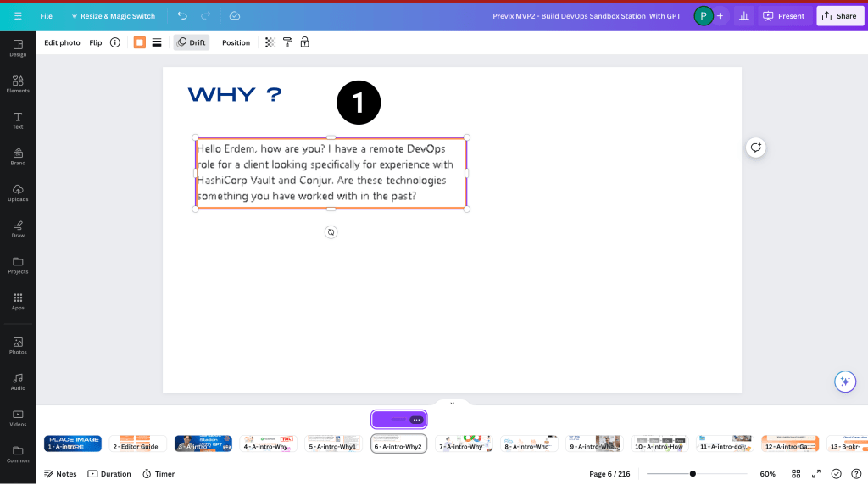Open border style lines icon
Viewport: 868px width, 485px height.
coord(157,42)
